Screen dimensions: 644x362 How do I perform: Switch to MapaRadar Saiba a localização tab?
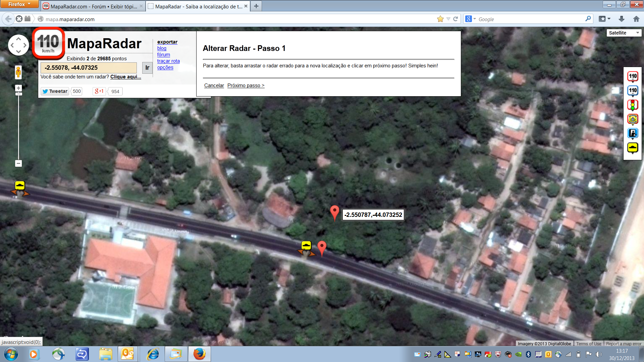[x=198, y=6]
